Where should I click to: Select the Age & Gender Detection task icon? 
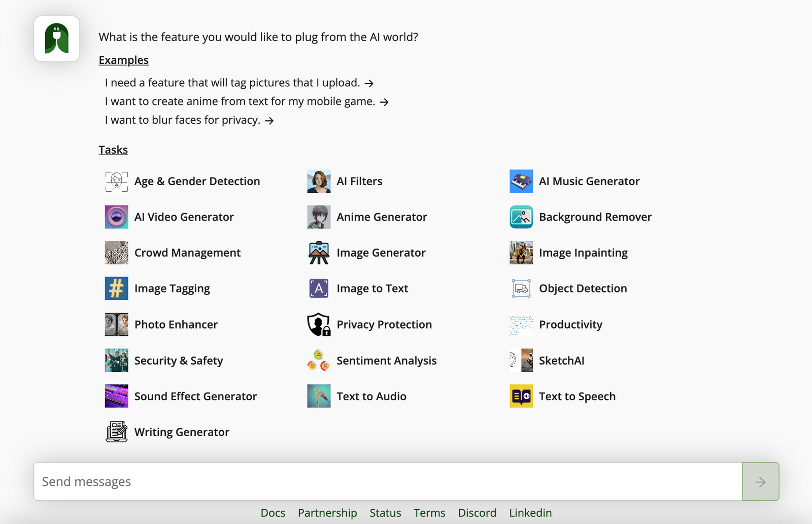coord(116,181)
